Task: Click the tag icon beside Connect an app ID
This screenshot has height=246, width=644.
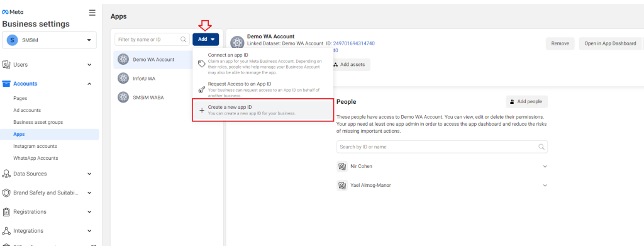Action: pyautogui.click(x=201, y=64)
